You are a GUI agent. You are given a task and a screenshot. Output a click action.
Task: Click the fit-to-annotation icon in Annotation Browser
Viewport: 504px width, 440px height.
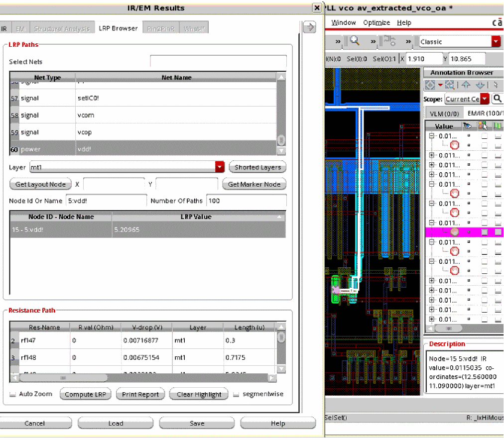click(431, 85)
